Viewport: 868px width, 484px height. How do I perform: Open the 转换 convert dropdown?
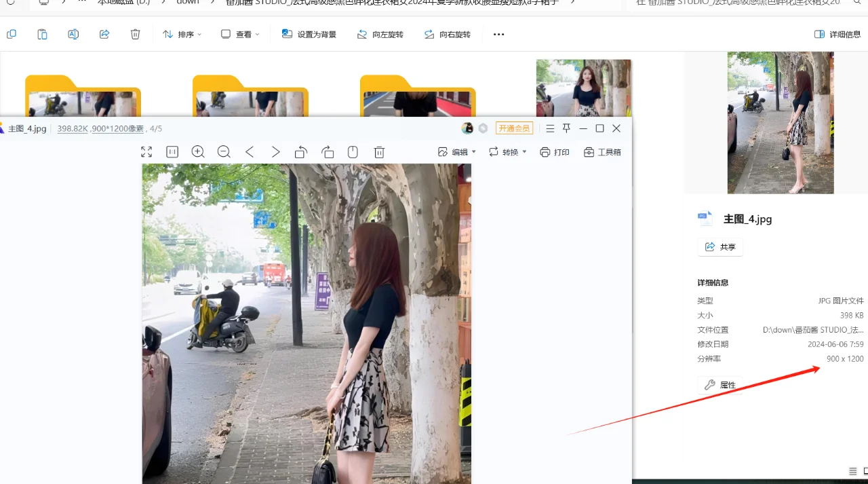[507, 151]
